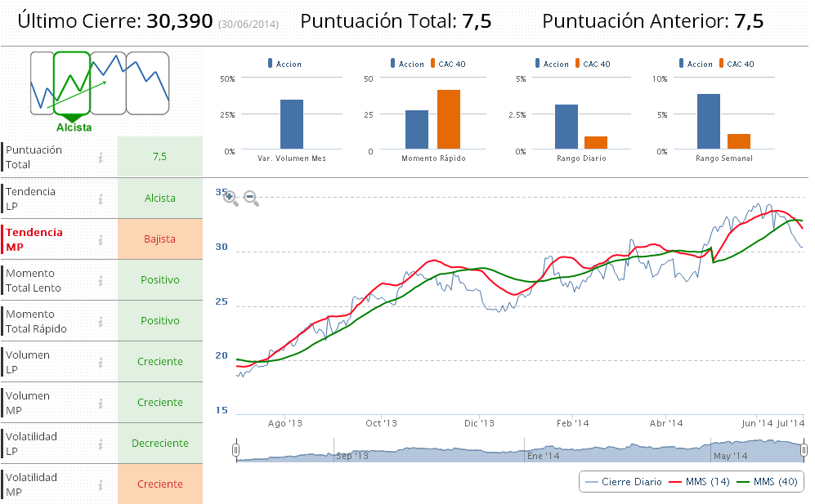Click the 7,5 value in Puntuación Total row

160,156
